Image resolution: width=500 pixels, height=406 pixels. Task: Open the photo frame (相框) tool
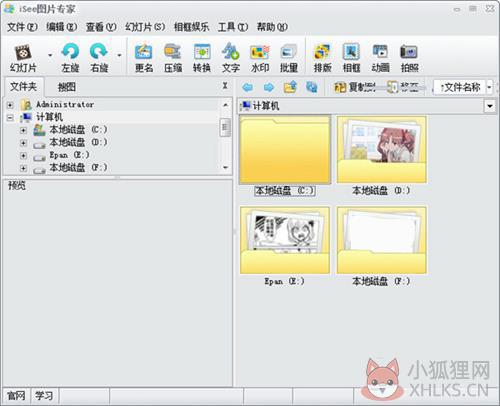[351, 58]
